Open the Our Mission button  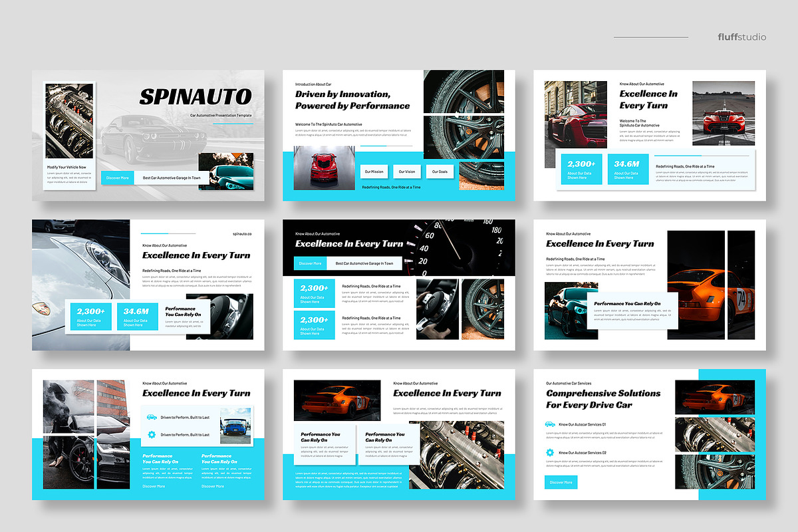click(373, 172)
